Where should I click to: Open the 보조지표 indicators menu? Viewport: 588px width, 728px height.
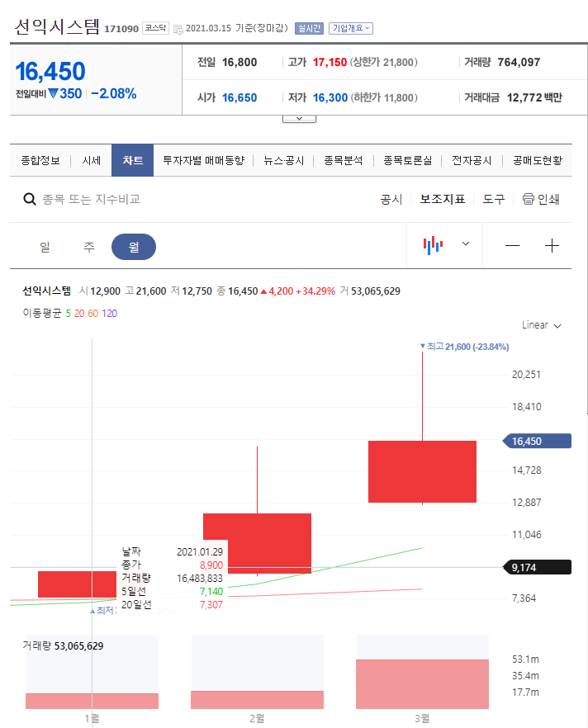[442, 199]
